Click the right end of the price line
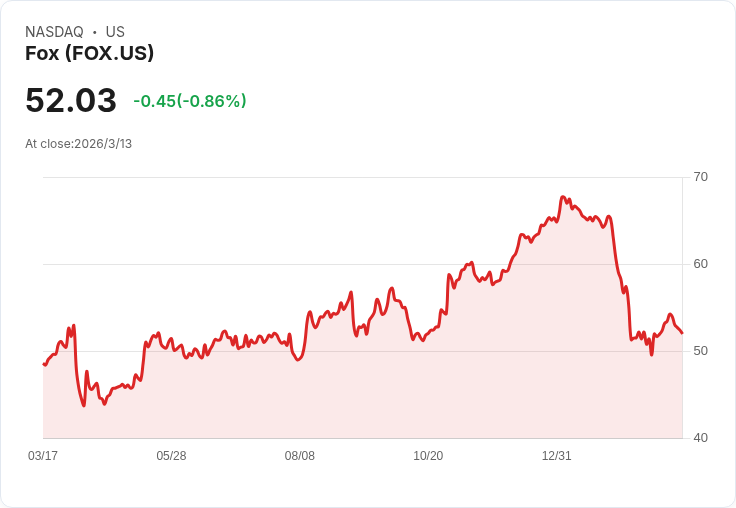The width and height of the screenshot is (736, 508). [682, 333]
